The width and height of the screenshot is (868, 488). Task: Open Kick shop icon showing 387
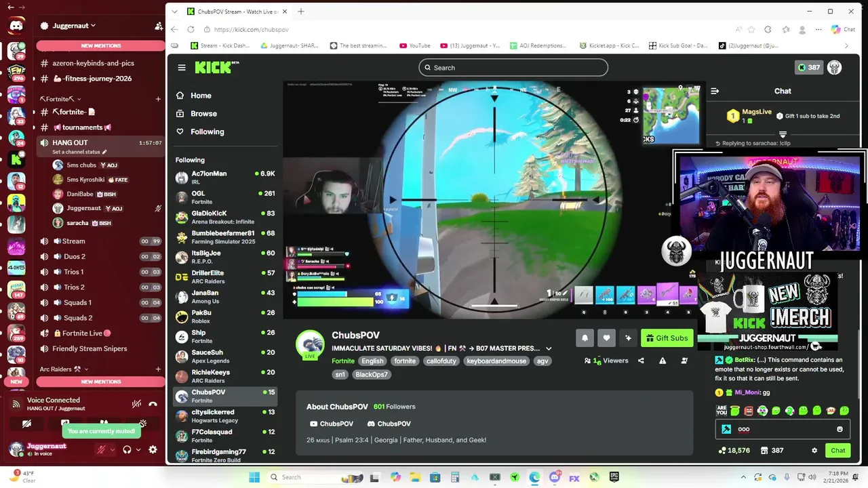click(x=772, y=450)
